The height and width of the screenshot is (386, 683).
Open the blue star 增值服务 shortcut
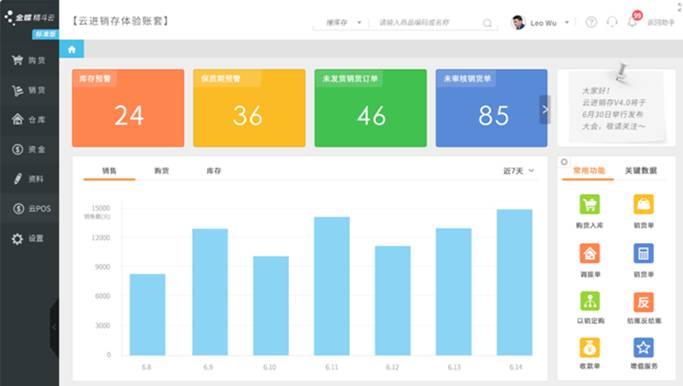(x=643, y=348)
